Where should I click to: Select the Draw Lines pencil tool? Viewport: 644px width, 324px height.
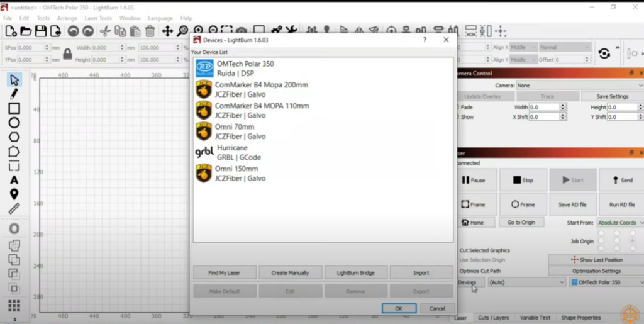coord(14,94)
